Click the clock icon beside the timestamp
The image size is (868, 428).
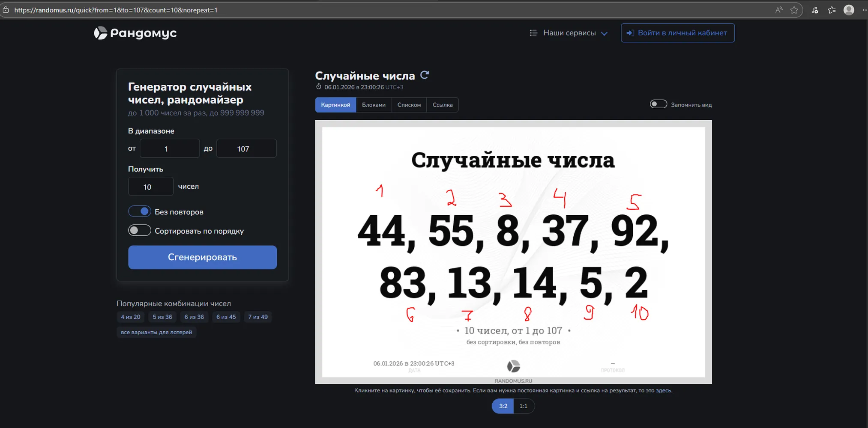[318, 87]
